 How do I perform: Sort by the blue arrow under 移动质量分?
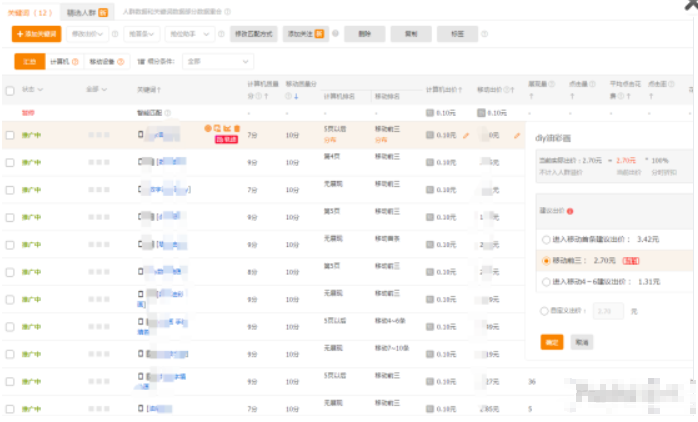pos(296,96)
